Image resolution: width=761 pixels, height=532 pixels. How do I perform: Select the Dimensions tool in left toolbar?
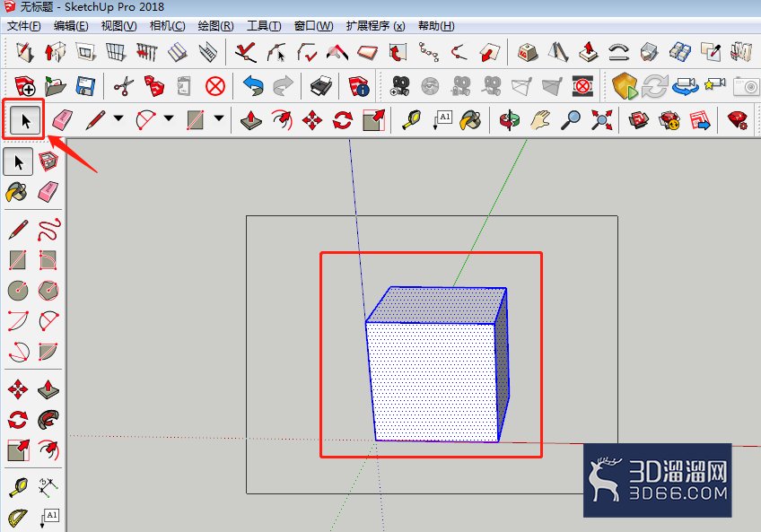click(x=48, y=487)
